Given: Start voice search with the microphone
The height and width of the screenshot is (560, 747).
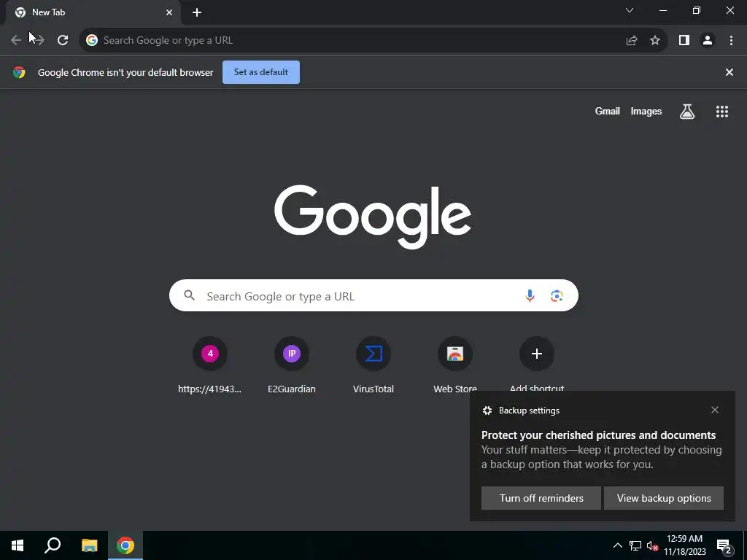Looking at the screenshot, I should tap(530, 296).
